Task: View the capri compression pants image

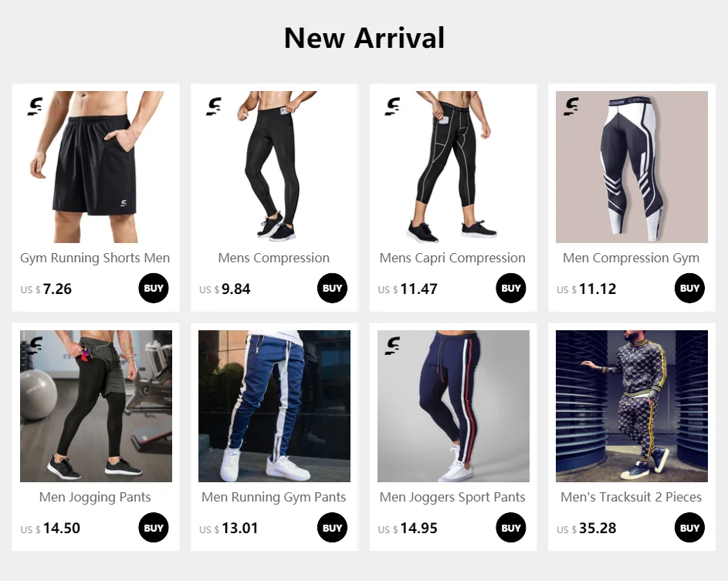Action: 453,167
